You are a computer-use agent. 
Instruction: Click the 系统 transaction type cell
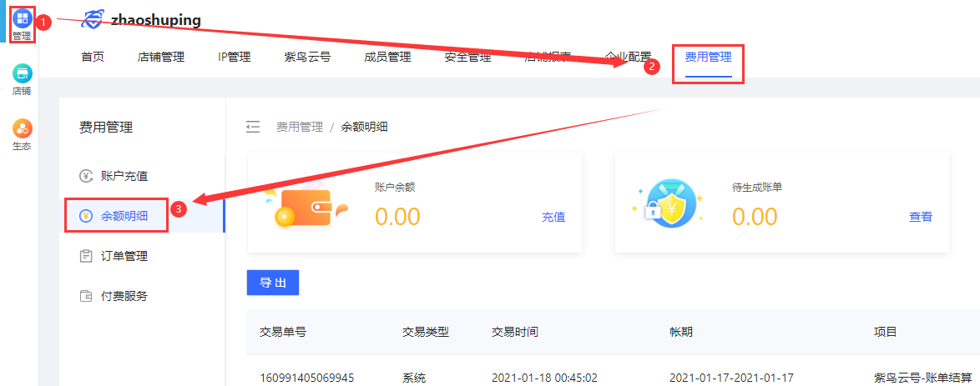[414, 378]
